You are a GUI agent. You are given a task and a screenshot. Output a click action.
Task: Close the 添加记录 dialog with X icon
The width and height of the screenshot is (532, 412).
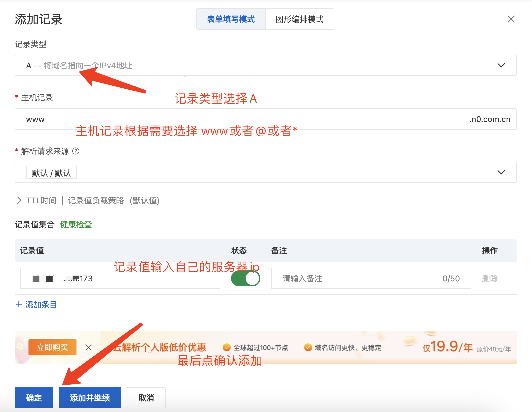click(511, 19)
